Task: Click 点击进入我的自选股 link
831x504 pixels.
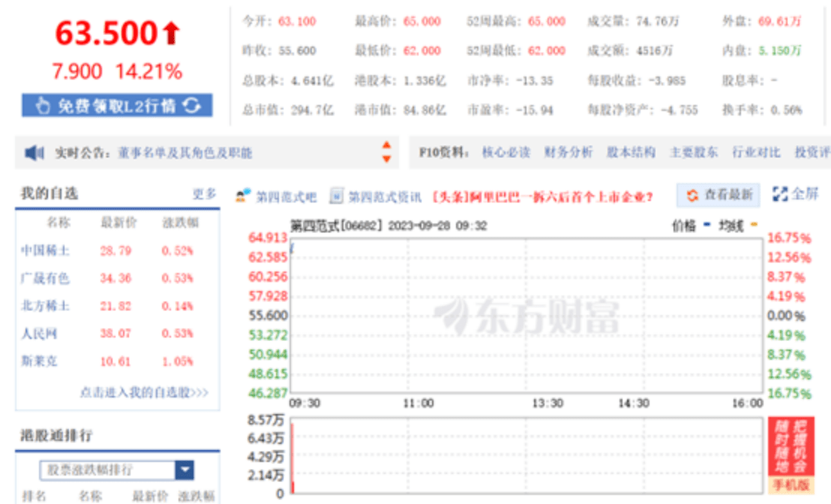Action: coord(144,392)
